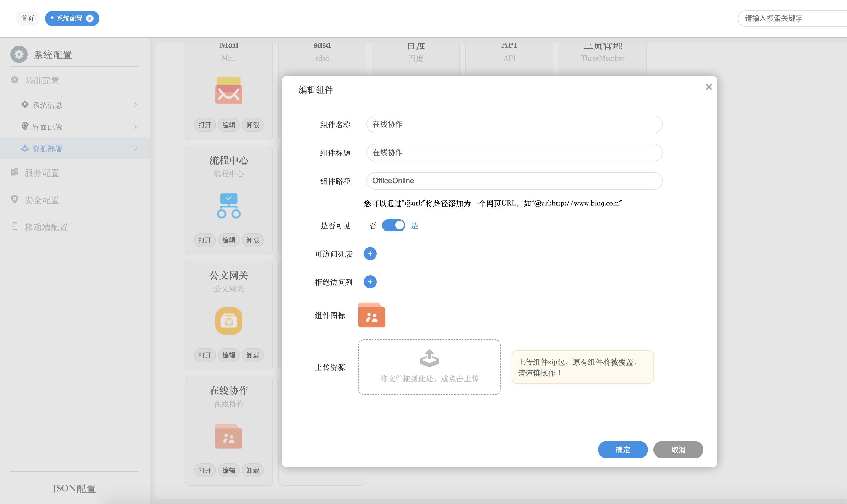
Task: Switch to the 首页 tab
Action: coord(27,18)
